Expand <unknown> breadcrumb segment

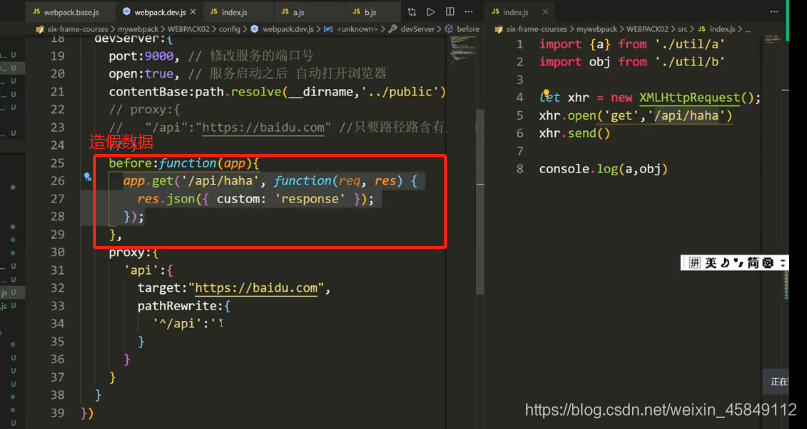pyautogui.click(x=357, y=29)
